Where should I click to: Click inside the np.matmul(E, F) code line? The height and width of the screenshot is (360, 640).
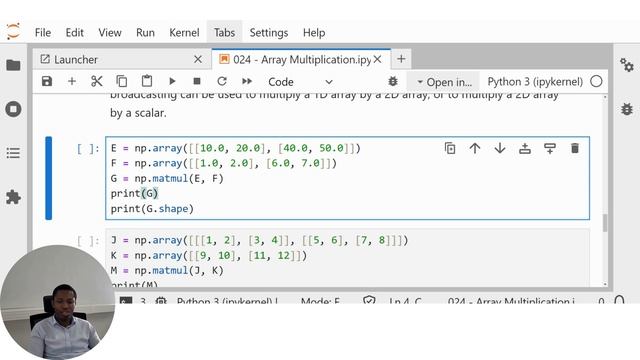pyautogui.click(x=167, y=178)
